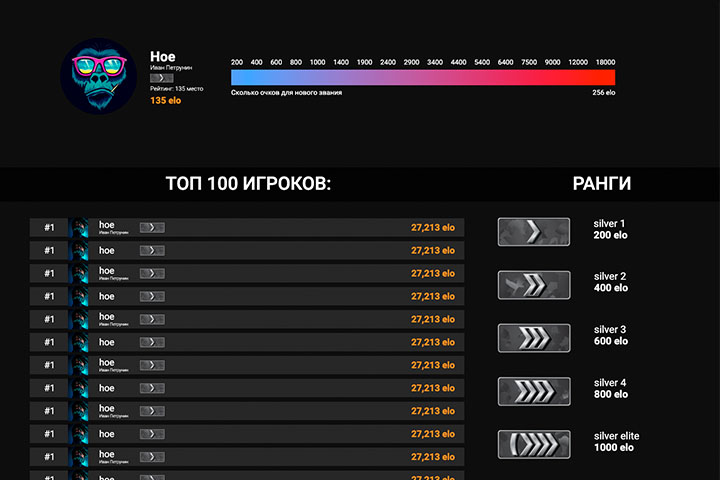Viewport: 720px width, 480px height.
Task: Click the silver elite rank badge
Action: tap(534, 444)
